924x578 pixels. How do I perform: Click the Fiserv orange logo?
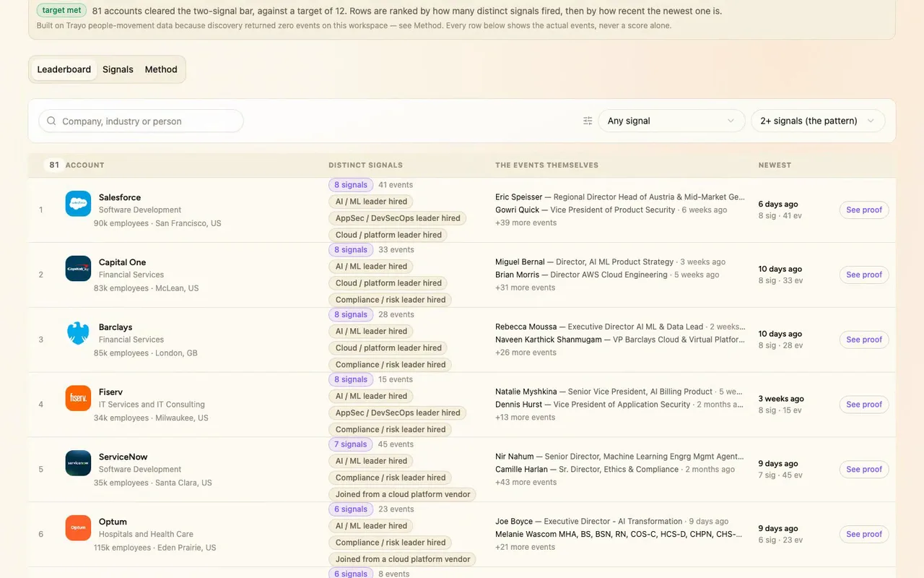(x=78, y=398)
